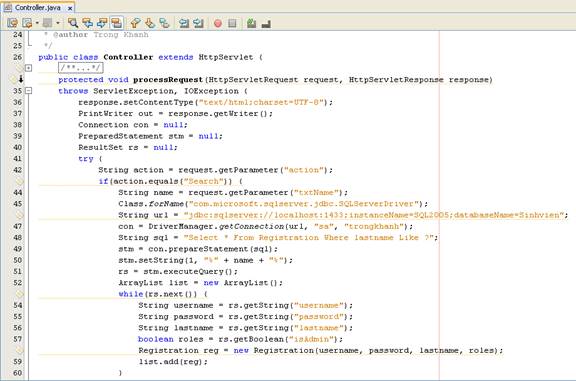576x381 pixels.
Task: Collapse processRequest method fold at line 35
Action: (28, 90)
